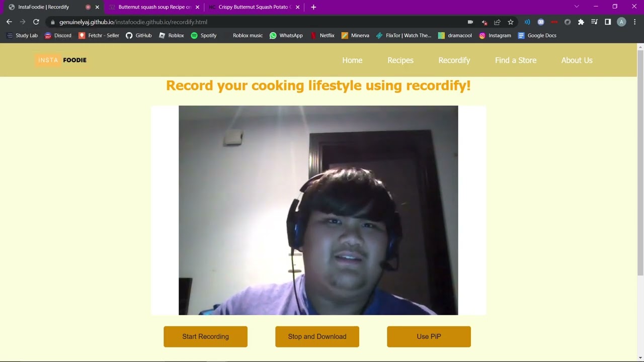Viewport: 644px width, 362px height.
Task: Click the forward navigation arrow
Action: tap(23, 22)
